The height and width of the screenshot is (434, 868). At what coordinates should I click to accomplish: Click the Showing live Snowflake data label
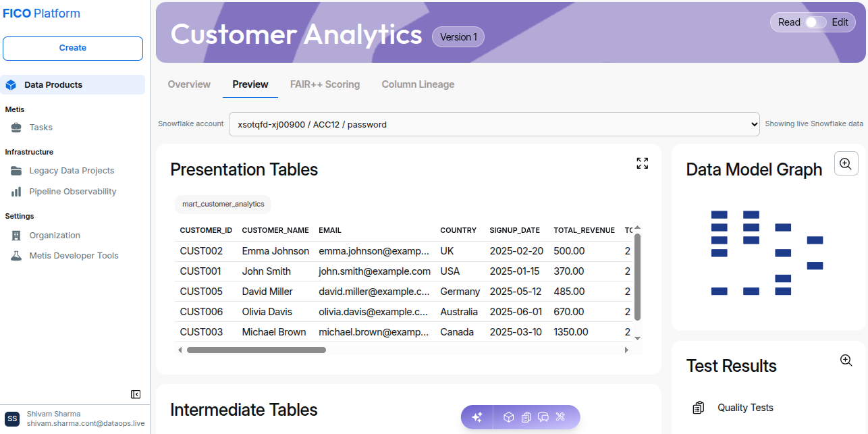click(814, 124)
